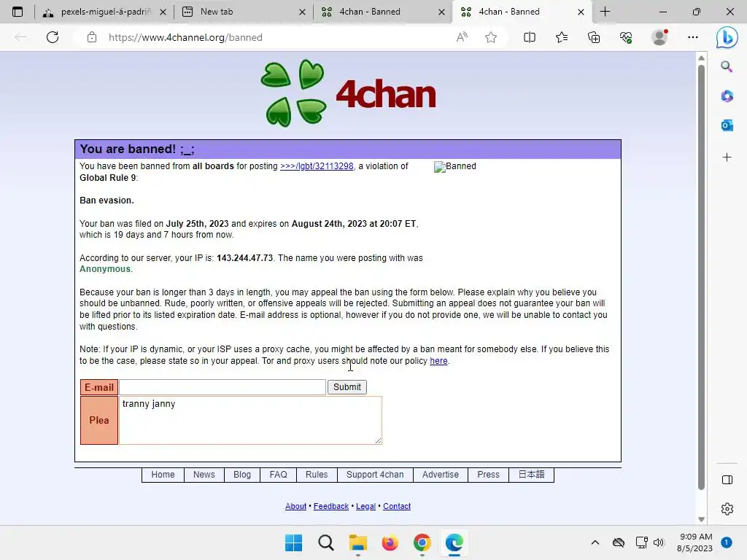Open Outlook sidebar icon

pos(727,125)
